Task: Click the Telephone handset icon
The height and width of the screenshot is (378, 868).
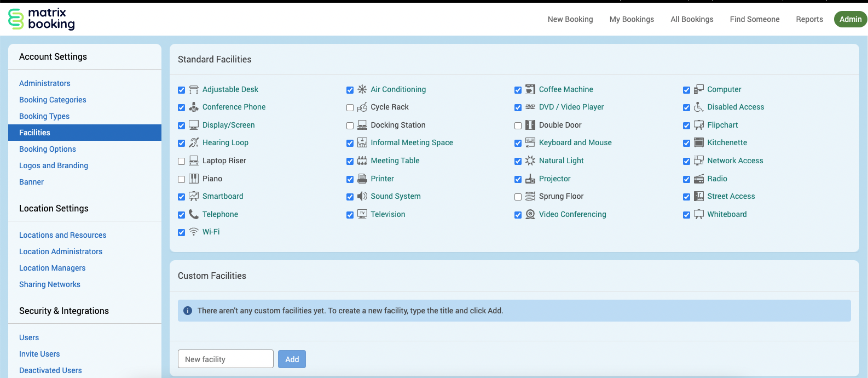Action: click(194, 214)
